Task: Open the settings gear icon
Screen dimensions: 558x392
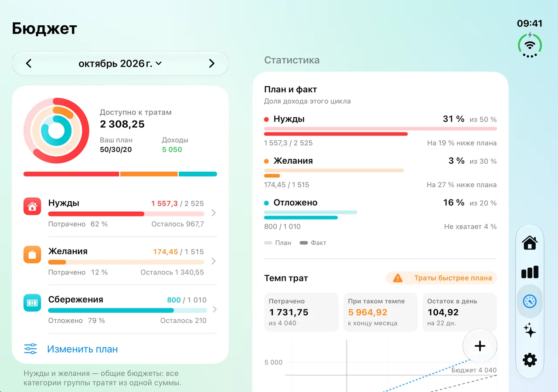Action: coord(530,360)
